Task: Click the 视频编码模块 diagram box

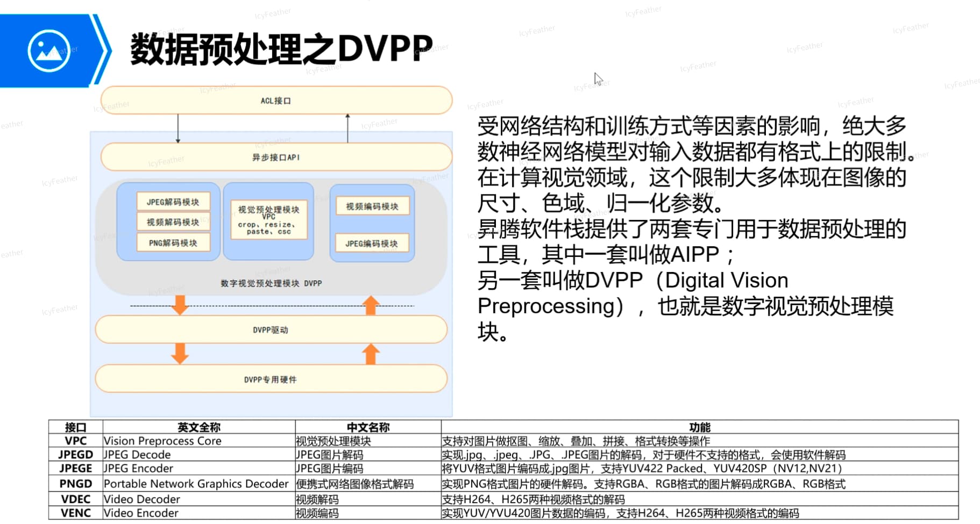Action: click(372, 206)
